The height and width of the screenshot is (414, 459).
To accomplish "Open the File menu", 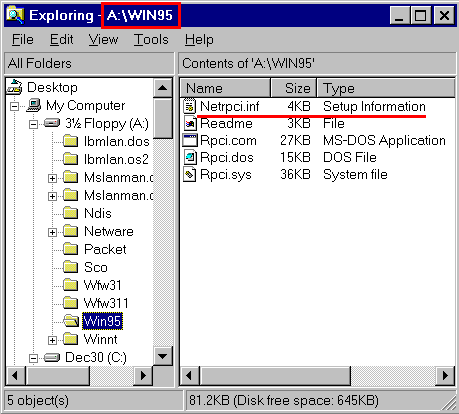I will 23,40.
